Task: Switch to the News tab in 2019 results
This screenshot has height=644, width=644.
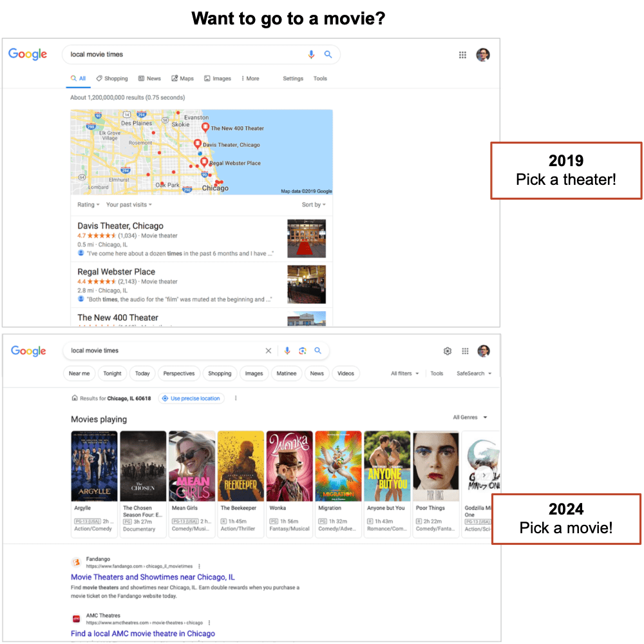Action: (x=149, y=79)
